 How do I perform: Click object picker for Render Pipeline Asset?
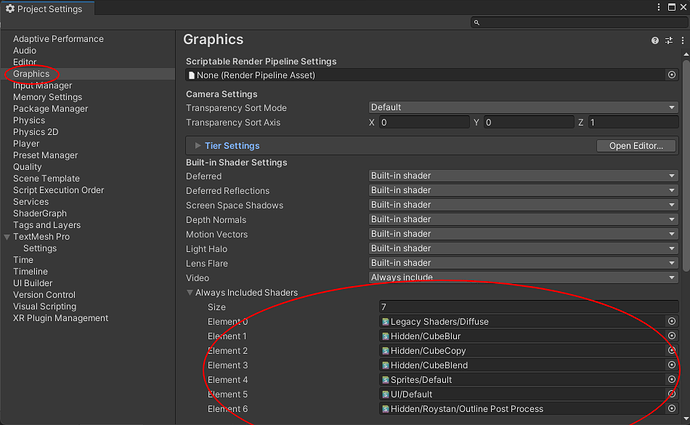pos(672,75)
